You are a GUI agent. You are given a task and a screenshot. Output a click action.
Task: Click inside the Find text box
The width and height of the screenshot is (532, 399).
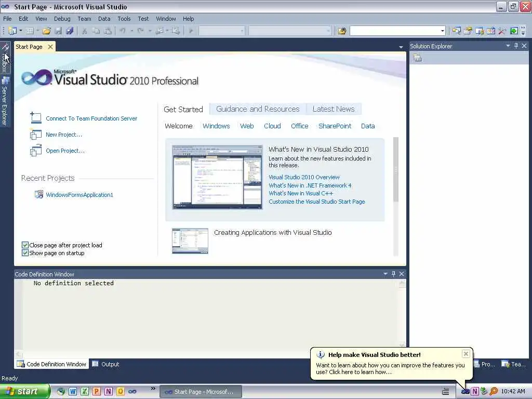click(x=395, y=31)
